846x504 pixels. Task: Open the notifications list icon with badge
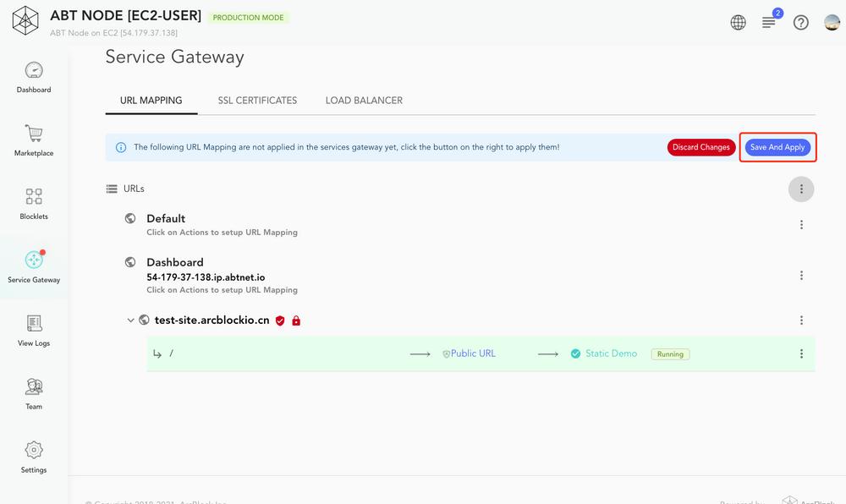[769, 22]
